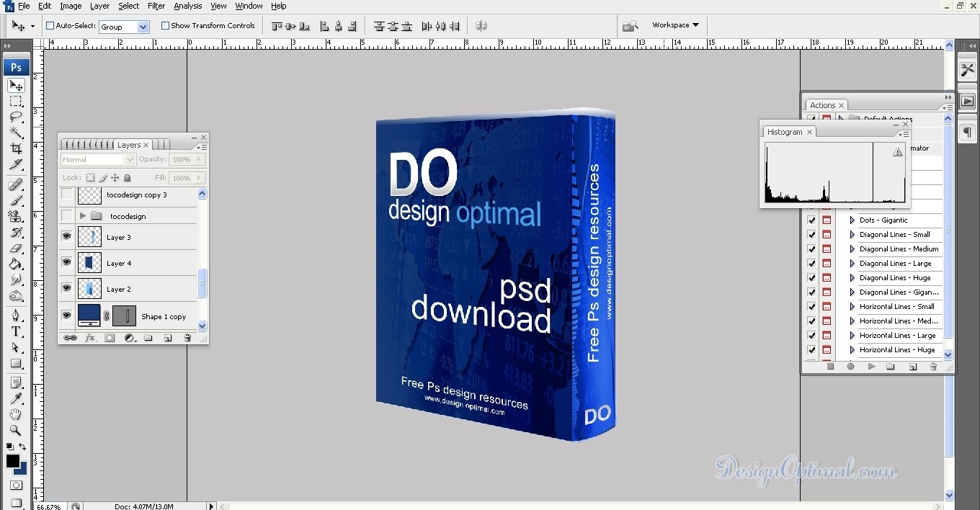Screen dimensions: 980x510
Task: Expand the Diagonal Lines - Small action
Action: tap(852, 235)
